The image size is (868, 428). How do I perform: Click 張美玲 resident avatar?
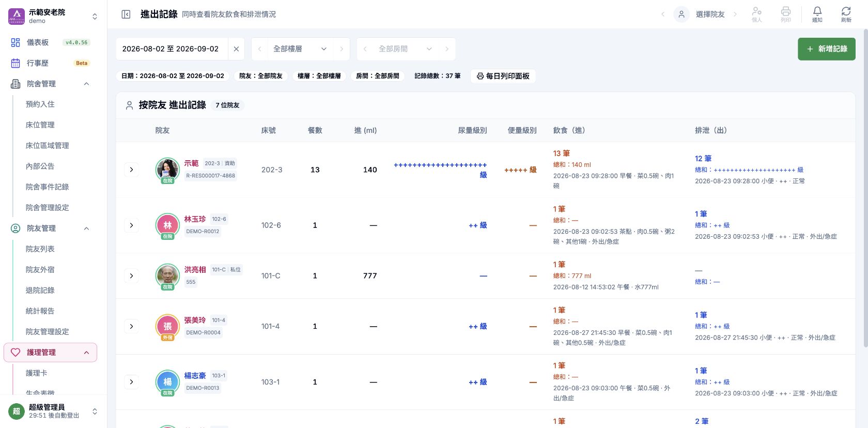(167, 326)
